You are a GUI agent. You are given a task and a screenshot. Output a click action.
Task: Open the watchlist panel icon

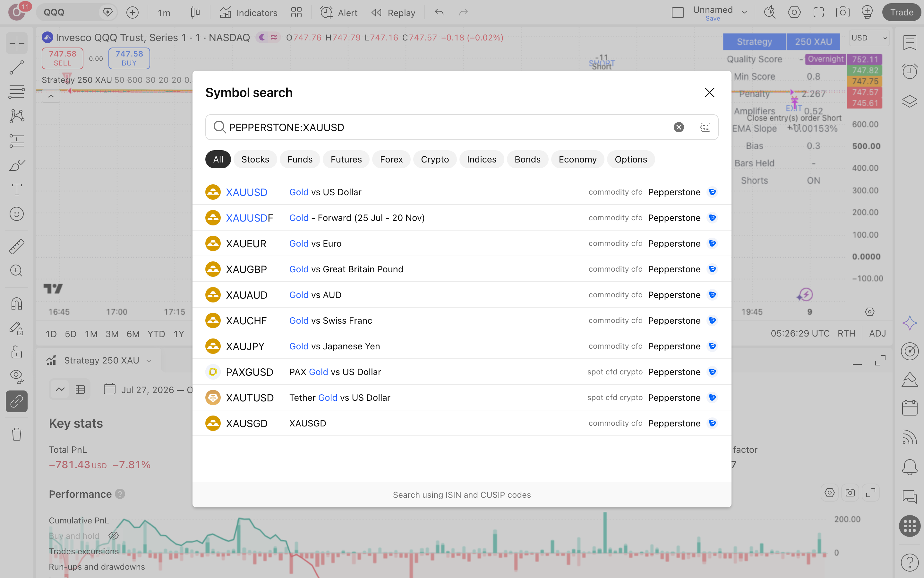coord(910,42)
